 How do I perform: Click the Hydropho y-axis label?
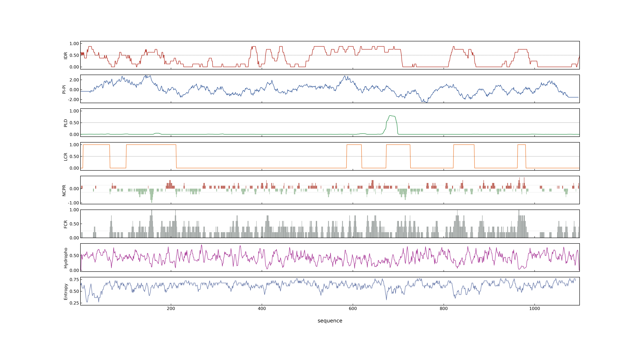[x=66, y=258]
